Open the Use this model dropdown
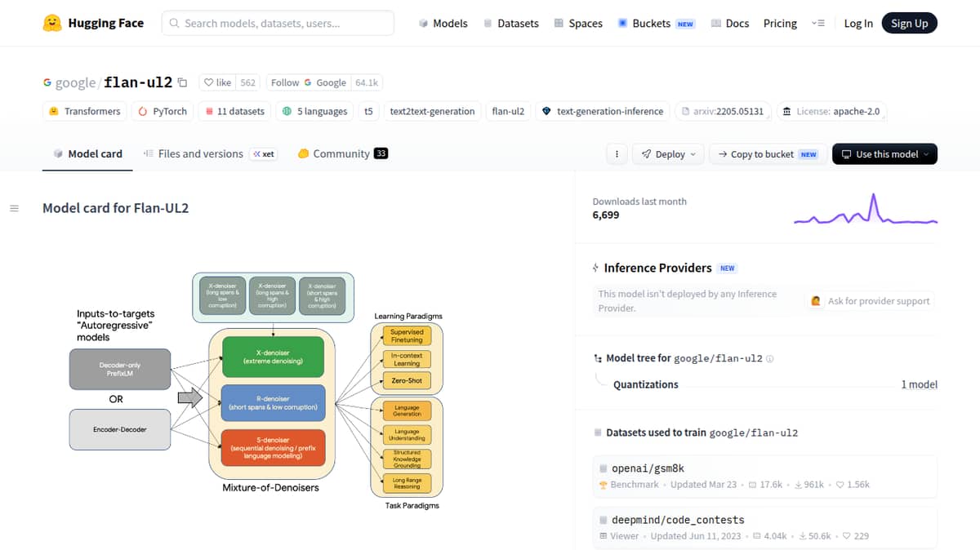Screen dimensions: 980x550 click(x=884, y=154)
